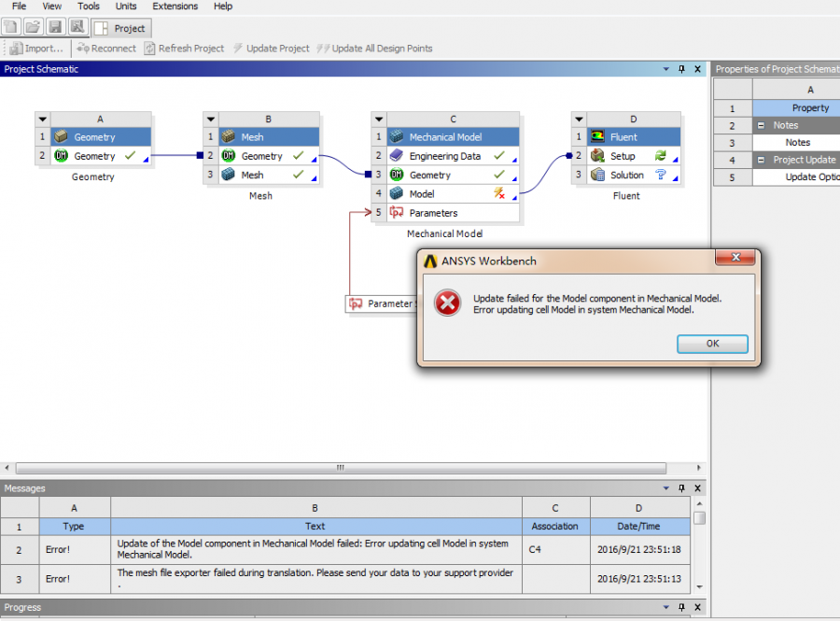Screen dimensions: 840x621
Task: Click the Save project disk icon
Action: [x=55, y=27]
